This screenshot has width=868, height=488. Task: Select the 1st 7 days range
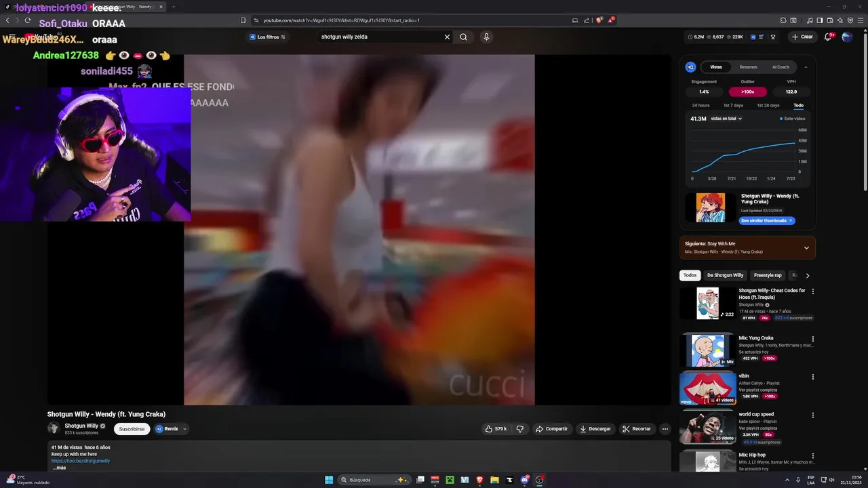(733, 105)
